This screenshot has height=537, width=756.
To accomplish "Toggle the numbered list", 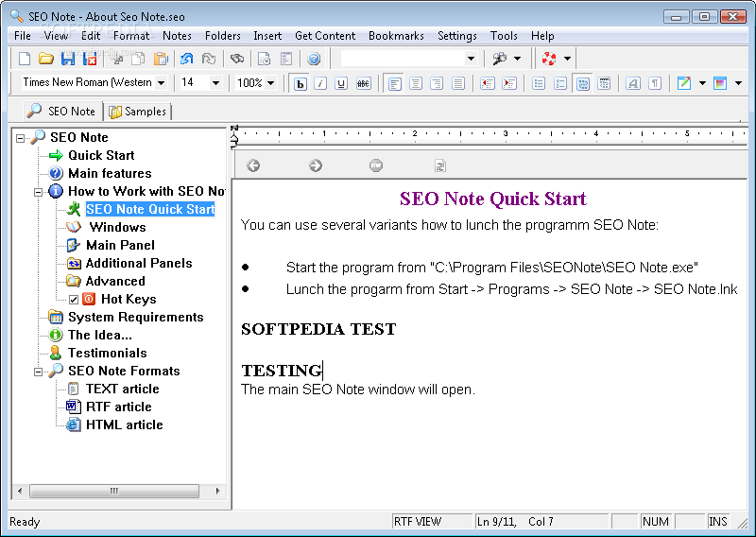I will [x=560, y=83].
